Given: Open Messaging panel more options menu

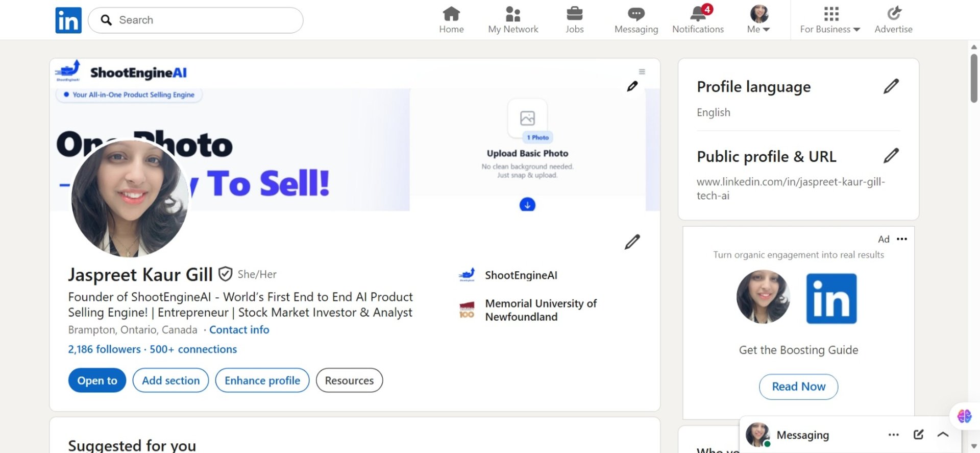Looking at the screenshot, I should [x=893, y=435].
